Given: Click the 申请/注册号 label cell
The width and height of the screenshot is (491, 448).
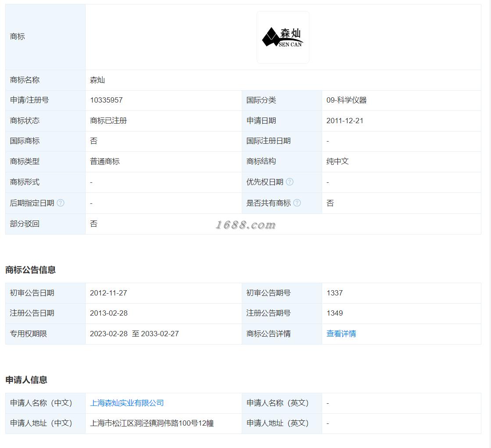Looking at the screenshot, I should (45, 100).
